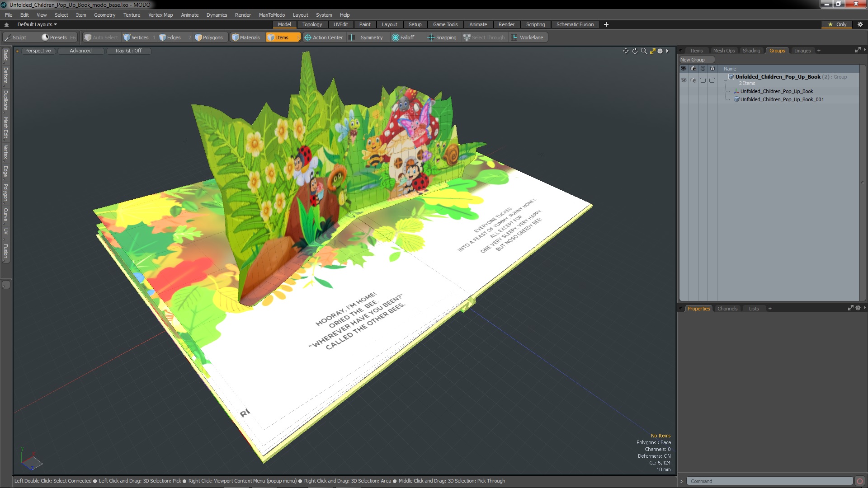Switch to the UVEdit layout tab
This screenshot has height=488, width=868.
pyautogui.click(x=340, y=24)
